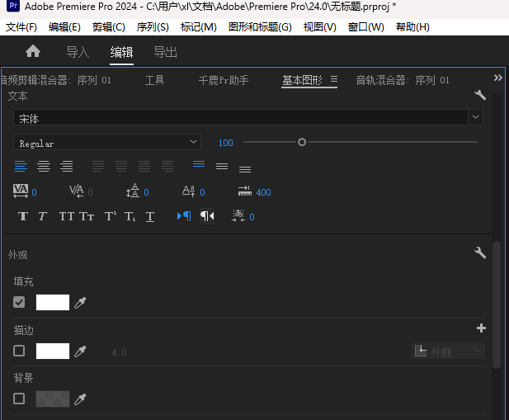Switch to the 编辑 workspace tab
The height and width of the screenshot is (420, 509).
[121, 52]
